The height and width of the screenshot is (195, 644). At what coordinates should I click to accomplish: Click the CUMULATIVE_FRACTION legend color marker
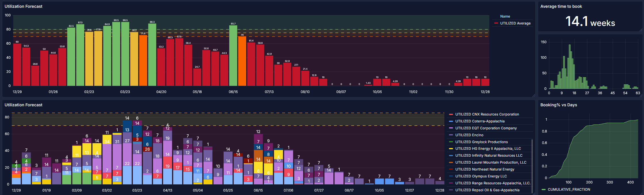(x=543, y=190)
